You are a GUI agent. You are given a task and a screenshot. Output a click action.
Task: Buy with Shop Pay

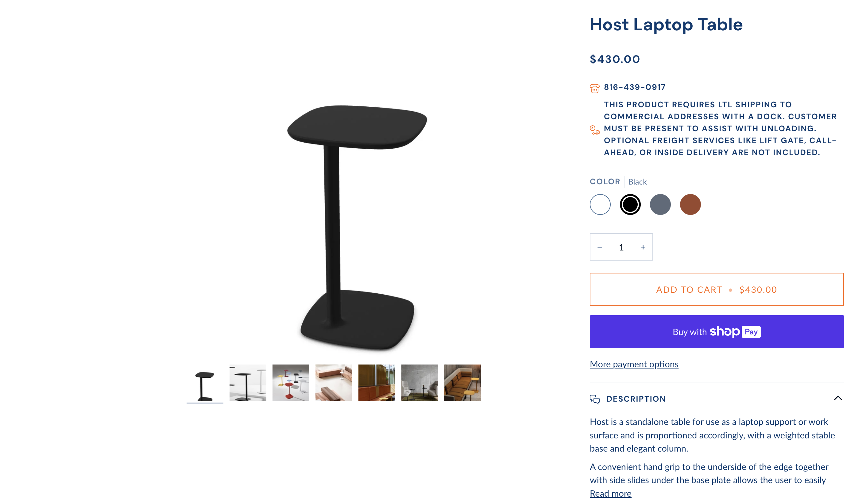click(717, 332)
